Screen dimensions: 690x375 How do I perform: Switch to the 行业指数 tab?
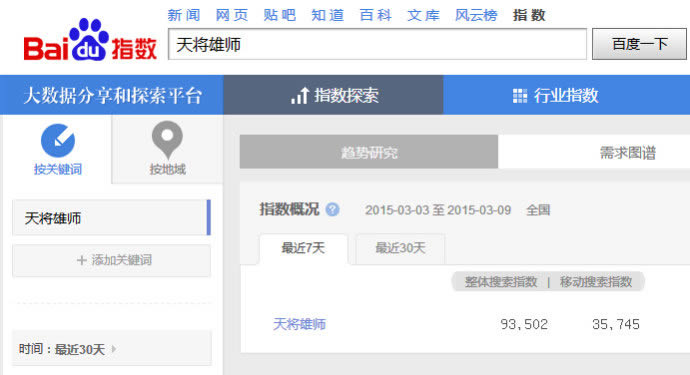(x=566, y=95)
